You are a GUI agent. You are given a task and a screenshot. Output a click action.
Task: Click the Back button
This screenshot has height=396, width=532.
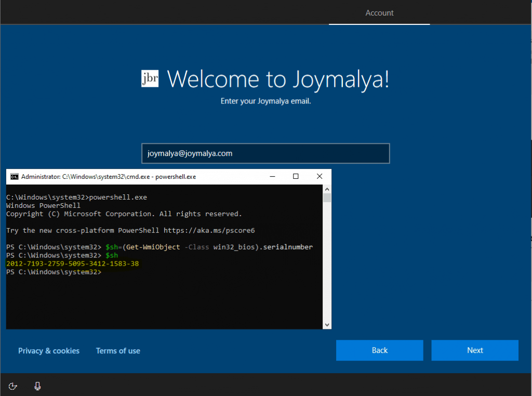point(380,350)
